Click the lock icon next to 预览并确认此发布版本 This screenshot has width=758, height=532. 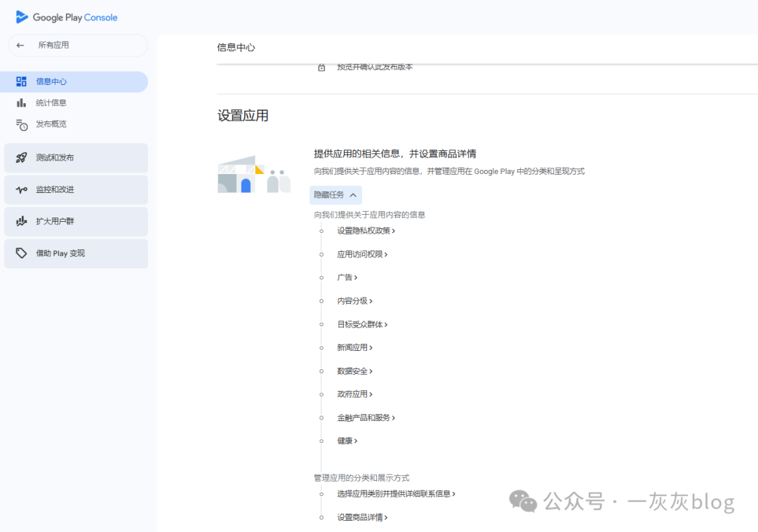(321, 67)
